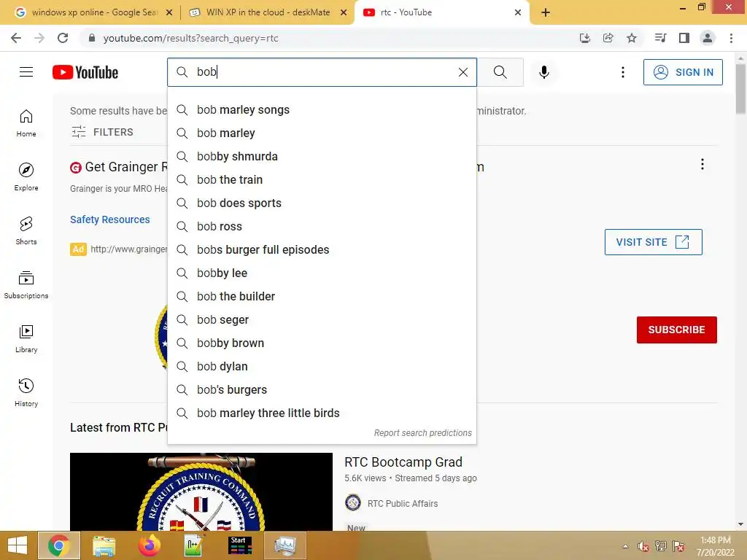Screen dimensions: 747x560
Task: Choose suggestion bob the train
Action: (322, 179)
